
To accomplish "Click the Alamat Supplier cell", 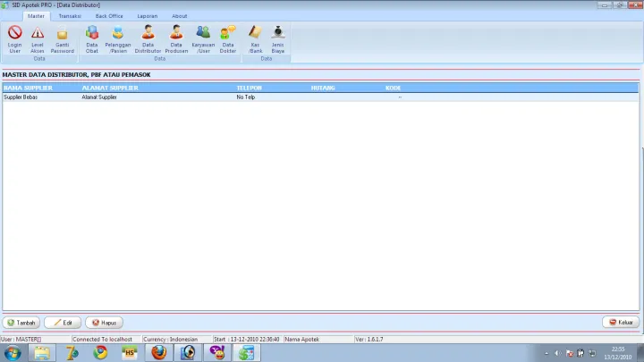I will (99, 97).
